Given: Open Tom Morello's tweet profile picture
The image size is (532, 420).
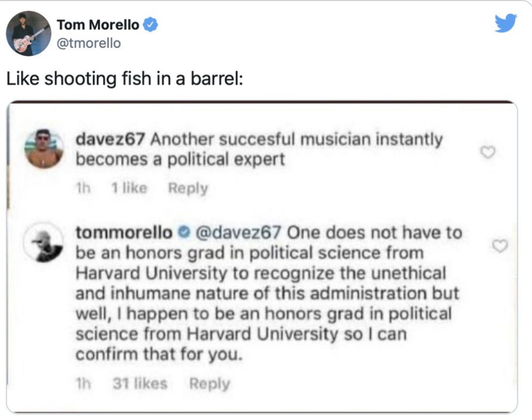Looking at the screenshot, I should coord(29,33).
